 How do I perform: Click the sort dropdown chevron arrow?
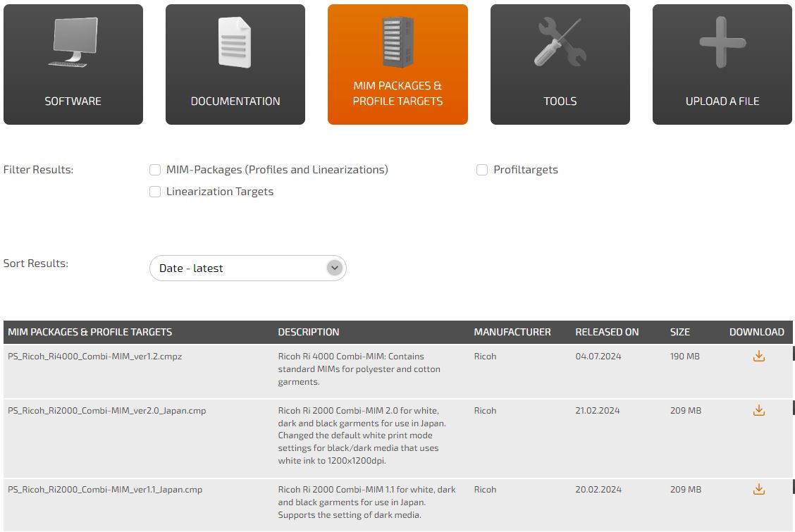coord(335,268)
